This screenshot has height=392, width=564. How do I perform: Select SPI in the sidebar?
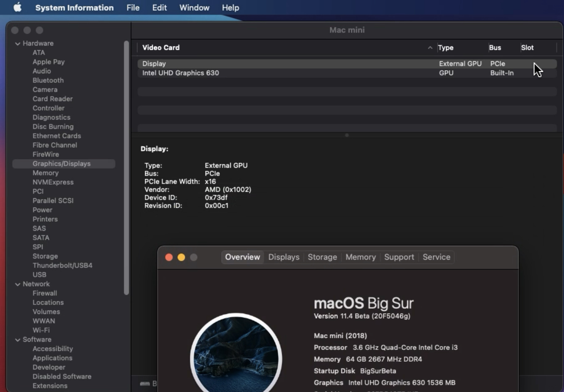click(38, 247)
